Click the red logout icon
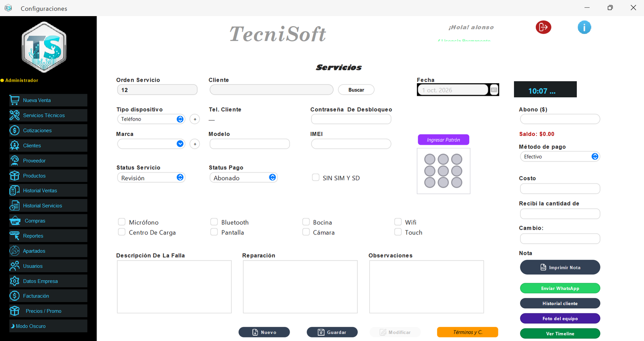This screenshot has height=341, width=644. click(x=543, y=27)
